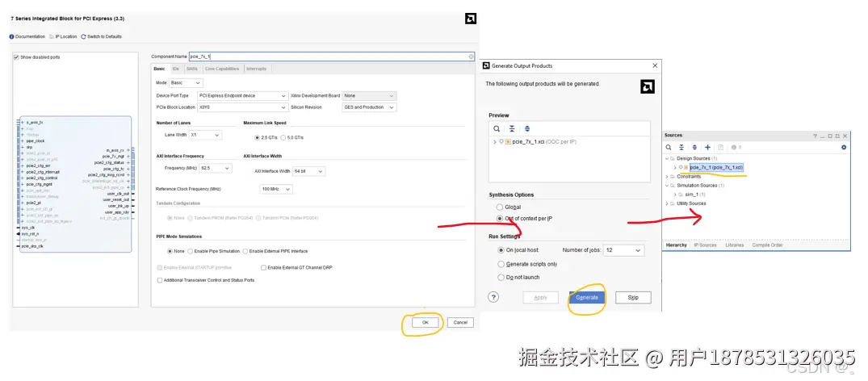Open PCIe Block Location dropdown
868x381 pixels.
pos(242,107)
